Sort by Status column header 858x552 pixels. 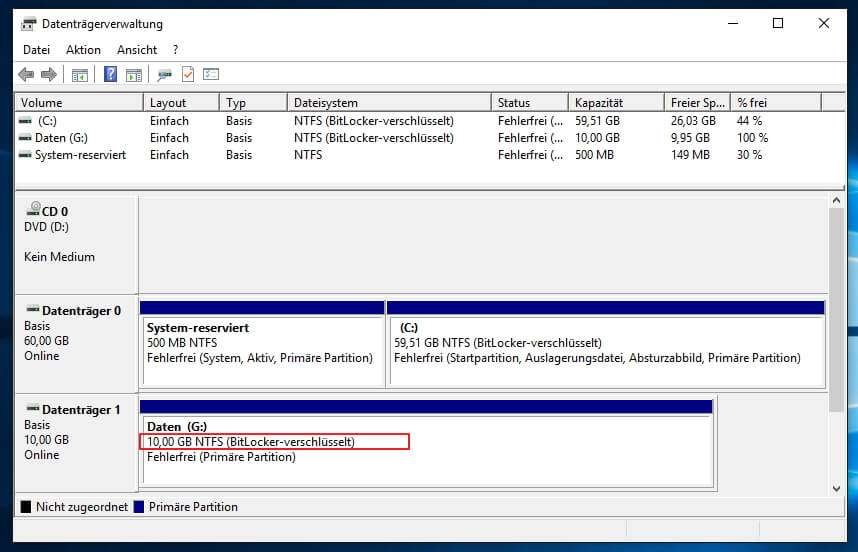[x=530, y=103]
